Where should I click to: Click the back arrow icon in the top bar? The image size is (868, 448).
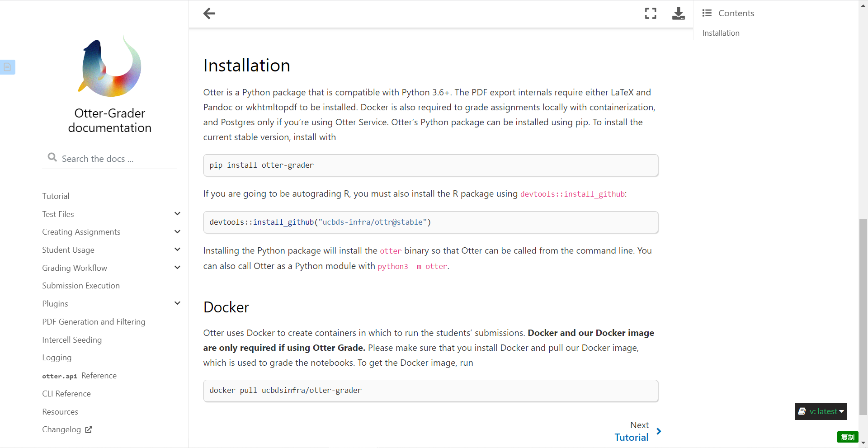(209, 14)
